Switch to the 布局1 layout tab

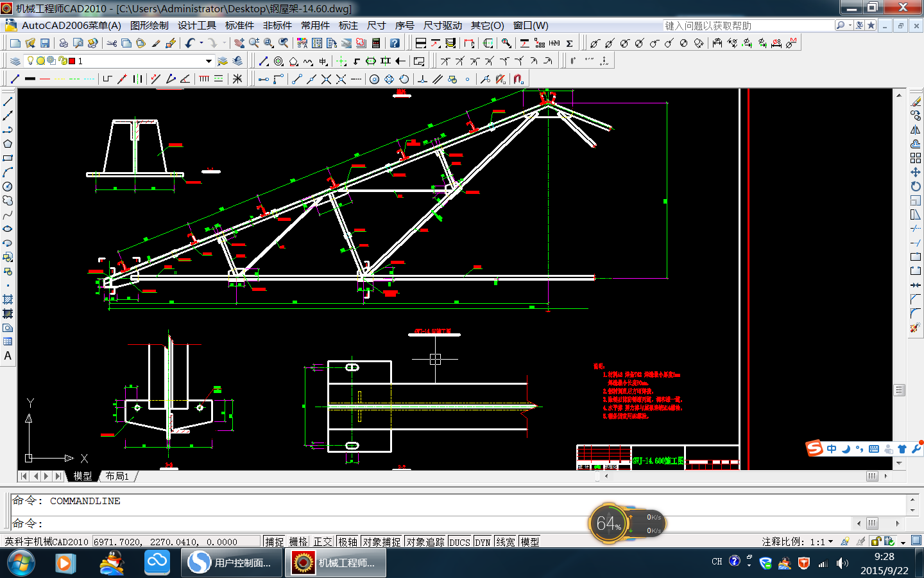click(x=117, y=476)
